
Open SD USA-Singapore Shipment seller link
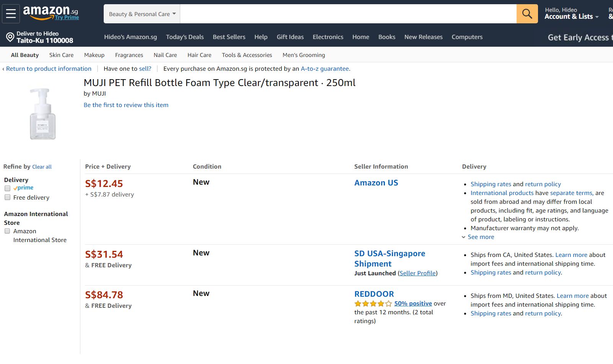[390, 259]
